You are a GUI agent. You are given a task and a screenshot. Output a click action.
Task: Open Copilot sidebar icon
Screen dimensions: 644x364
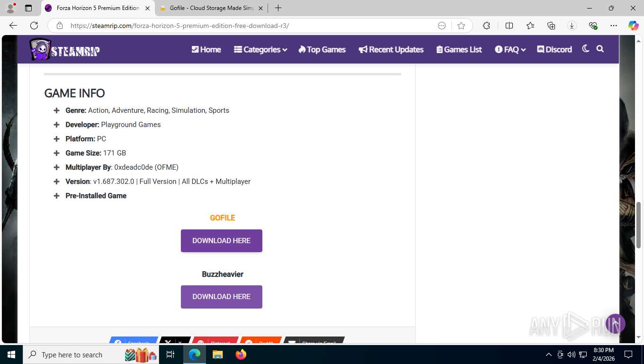pyautogui.click(x=634, y=26)
